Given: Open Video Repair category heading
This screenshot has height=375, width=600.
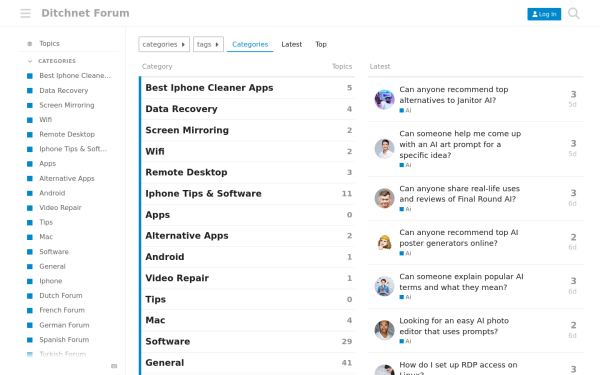Looking at the screenshot, I should tap(177, 278).
